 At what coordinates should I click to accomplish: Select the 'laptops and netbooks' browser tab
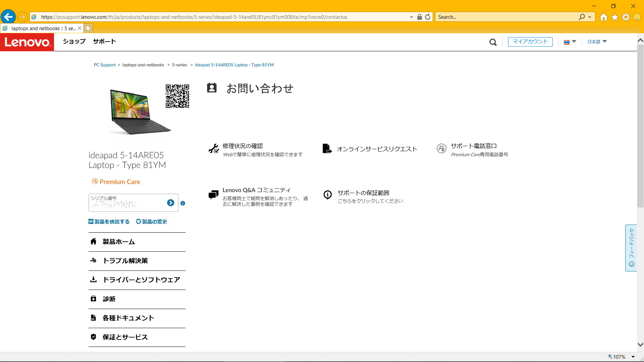click(42, 28)
